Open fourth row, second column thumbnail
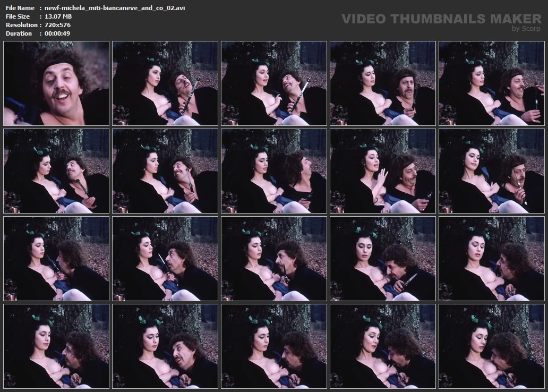 165,346
